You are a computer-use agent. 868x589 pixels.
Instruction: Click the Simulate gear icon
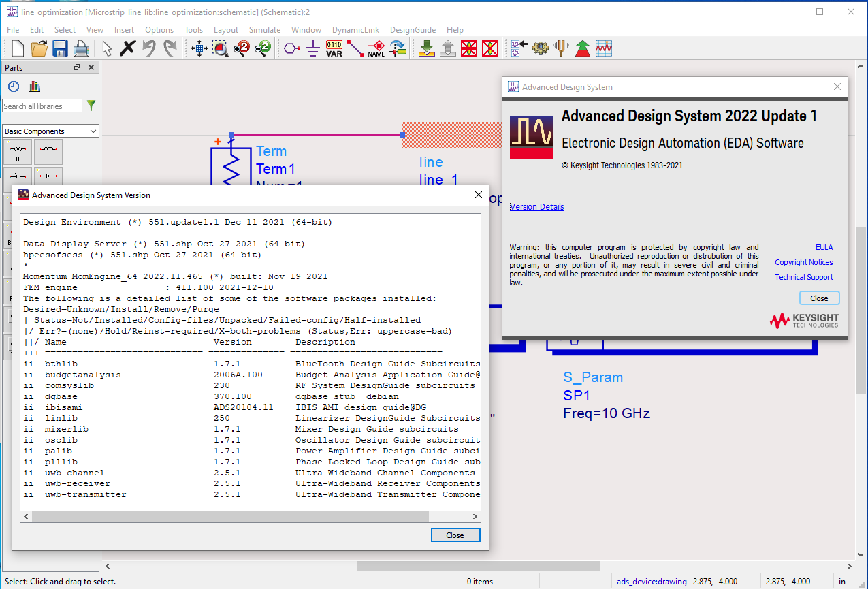coord(541,48)
